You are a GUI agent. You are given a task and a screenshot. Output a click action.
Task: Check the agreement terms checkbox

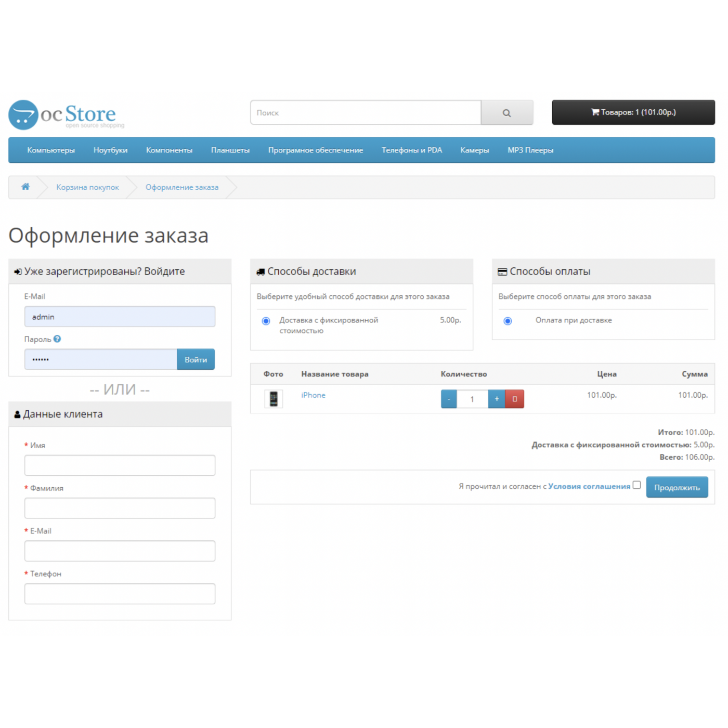(636, 485)
